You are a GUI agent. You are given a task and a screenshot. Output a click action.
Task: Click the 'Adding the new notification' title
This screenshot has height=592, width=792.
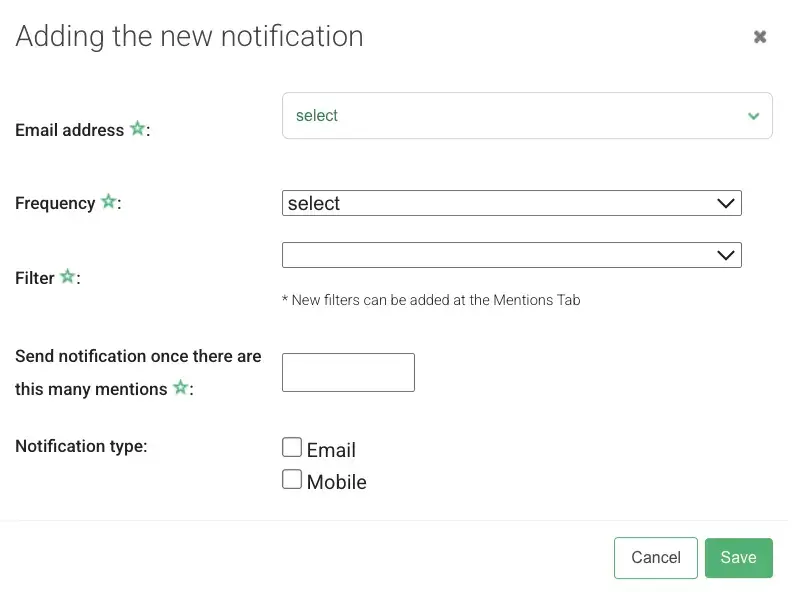tap(189, 36)
